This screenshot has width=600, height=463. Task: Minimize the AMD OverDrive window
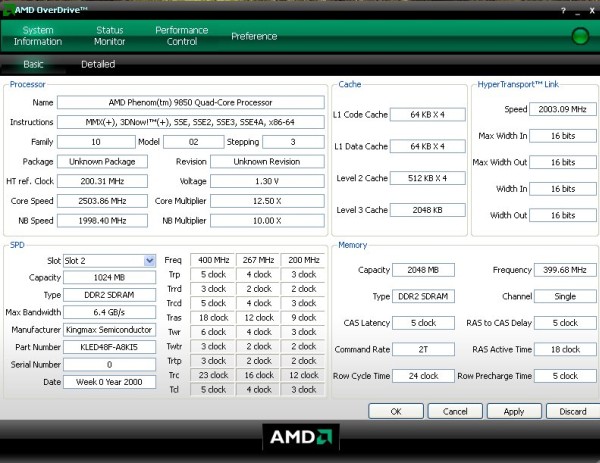(577, 11)
